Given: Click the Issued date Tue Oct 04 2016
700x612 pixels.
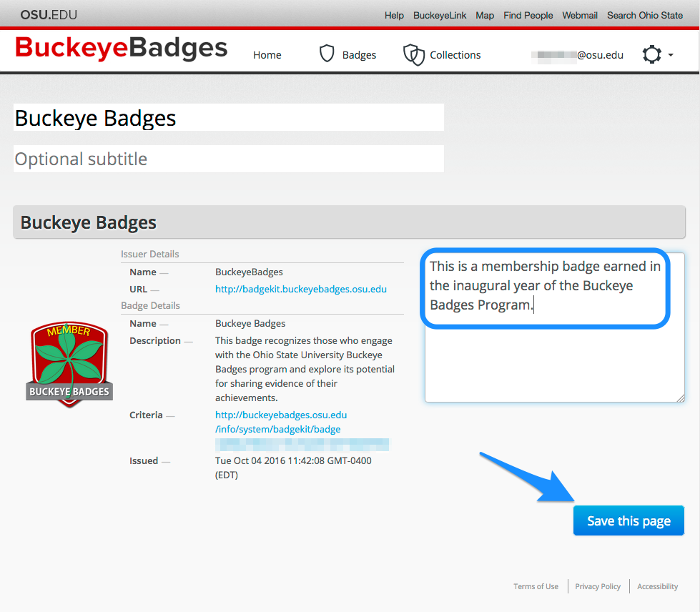Looking at the screenshot, I should coord(293,468).
